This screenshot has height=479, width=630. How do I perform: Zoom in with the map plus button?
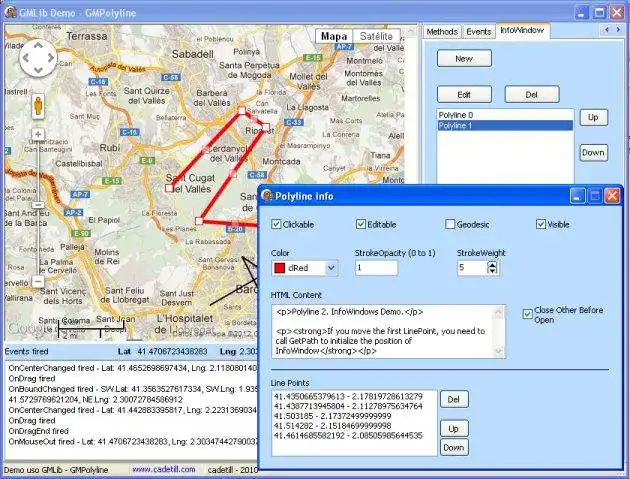click(x=38, y=134)
